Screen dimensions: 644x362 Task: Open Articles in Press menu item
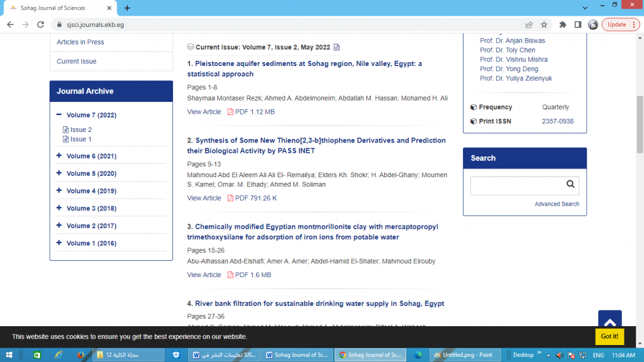point(80,42)
